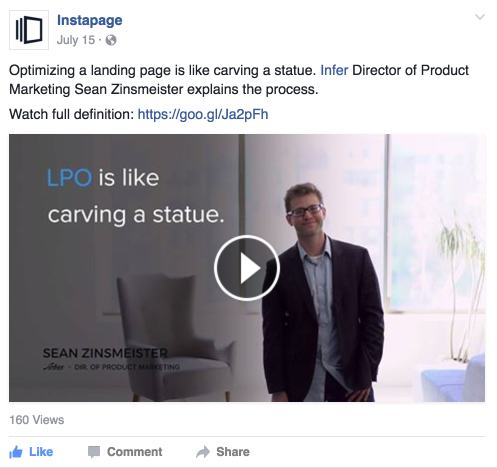Click the Sean Zinsmeister name overlay
Image resolution: width=497 pixels, height=468 pixels.
click(105, 353)
